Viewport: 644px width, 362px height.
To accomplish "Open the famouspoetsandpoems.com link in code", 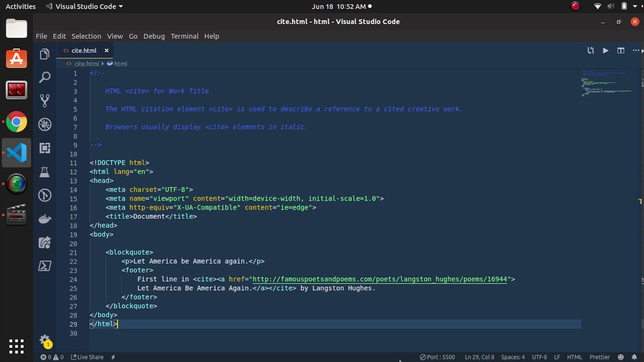I will 380,279.
